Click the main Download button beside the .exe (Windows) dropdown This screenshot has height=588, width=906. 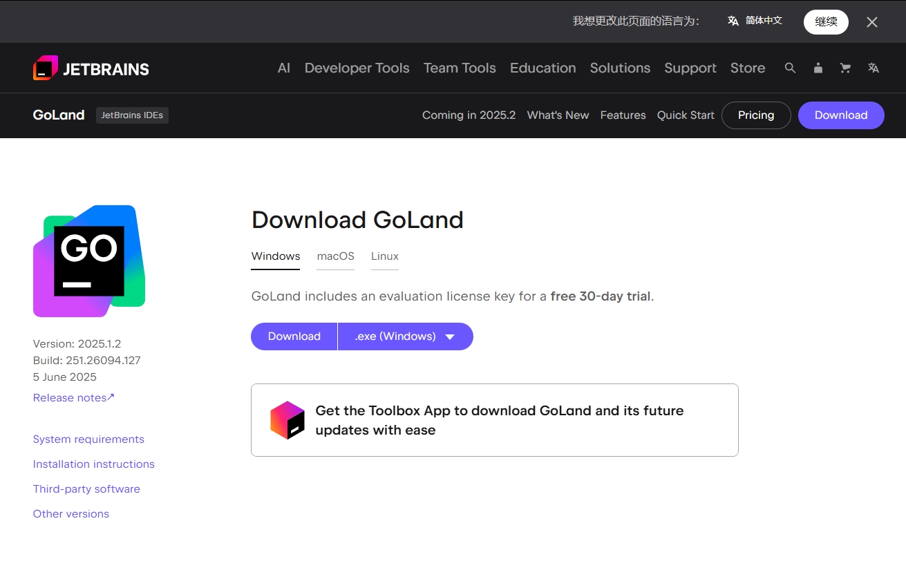294,336
